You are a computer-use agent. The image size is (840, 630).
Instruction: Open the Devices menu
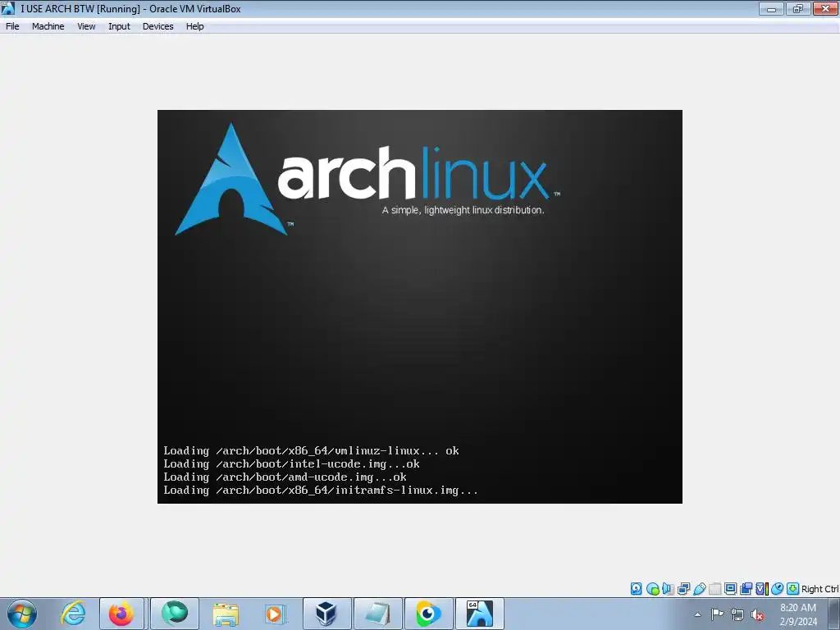[157, 26]
